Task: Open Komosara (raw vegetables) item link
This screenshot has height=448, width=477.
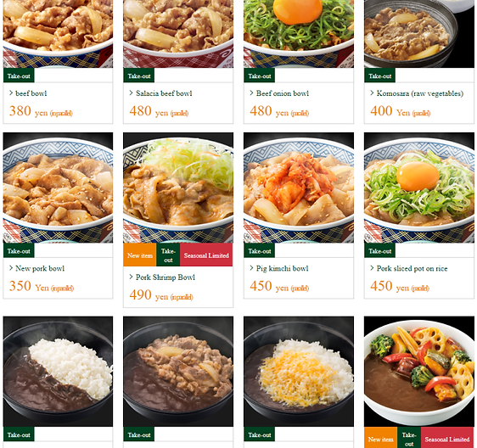Action: pos(420,93)
